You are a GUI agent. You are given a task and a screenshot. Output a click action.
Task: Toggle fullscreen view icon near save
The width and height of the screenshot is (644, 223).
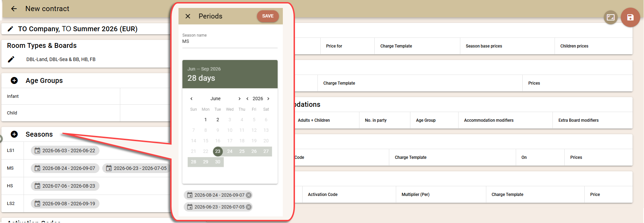click(611, 17)
